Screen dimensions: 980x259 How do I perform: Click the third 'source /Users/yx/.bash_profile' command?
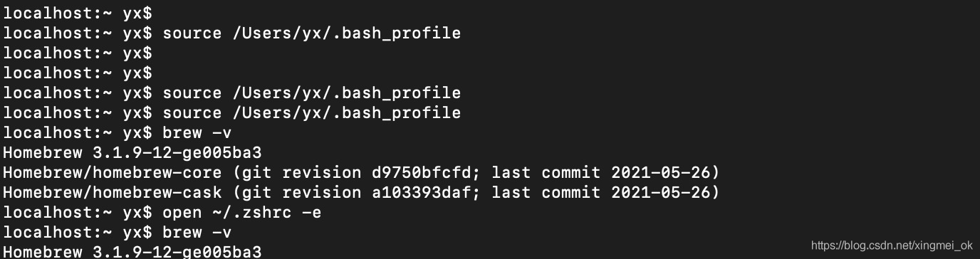tap(312, 112)
